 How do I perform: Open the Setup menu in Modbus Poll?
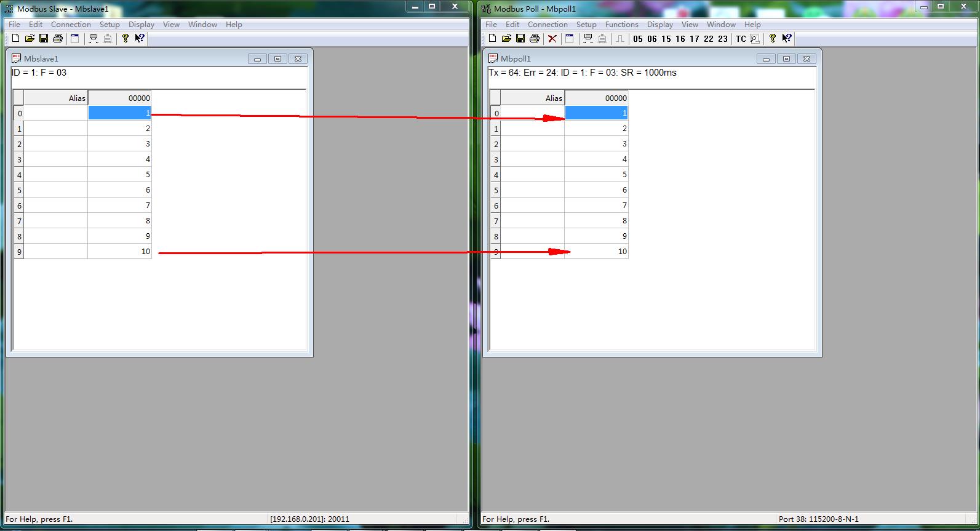coord(586,25)
